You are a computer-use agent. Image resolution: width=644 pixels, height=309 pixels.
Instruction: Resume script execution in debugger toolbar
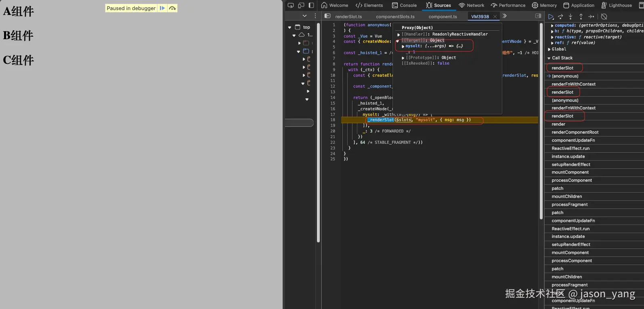coord(551,17)
